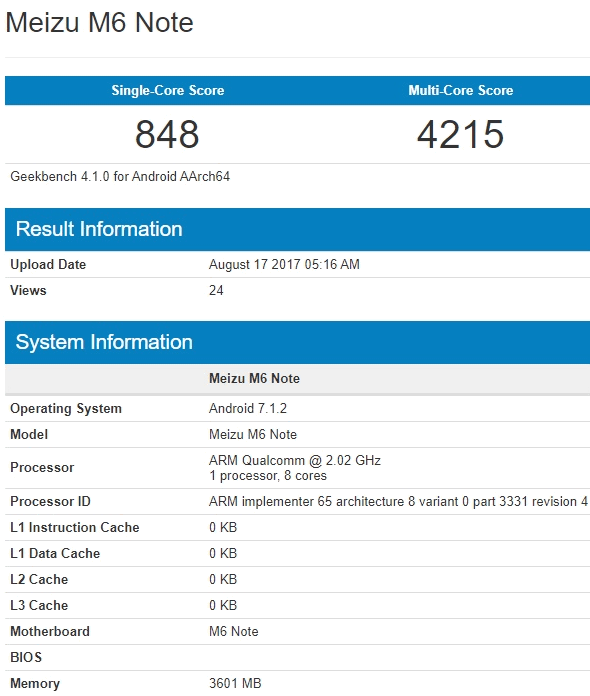The width and height of the screenshot is (590, 696).
Task: Select the bold Meizu M6 Note column header
Action: (254, 378)
